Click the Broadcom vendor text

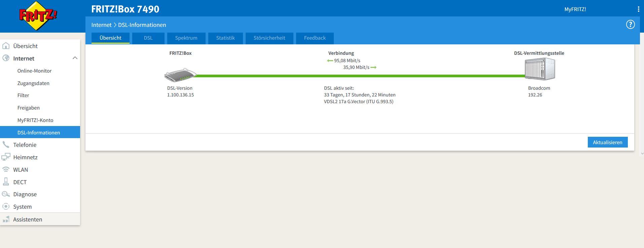(x=539, y=88)
